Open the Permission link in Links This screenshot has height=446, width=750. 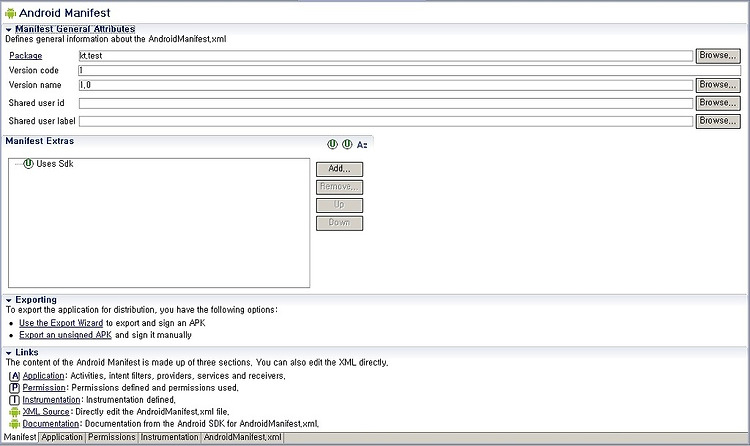click(44, 388)
